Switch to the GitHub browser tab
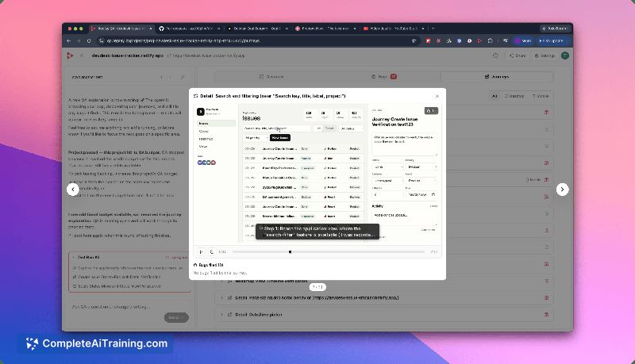Screen dimensions: 635x364 [187, 29]
